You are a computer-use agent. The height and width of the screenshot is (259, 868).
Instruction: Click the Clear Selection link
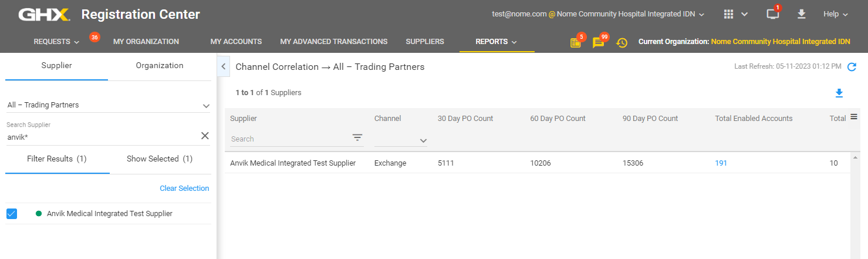(x=184, y=189)
